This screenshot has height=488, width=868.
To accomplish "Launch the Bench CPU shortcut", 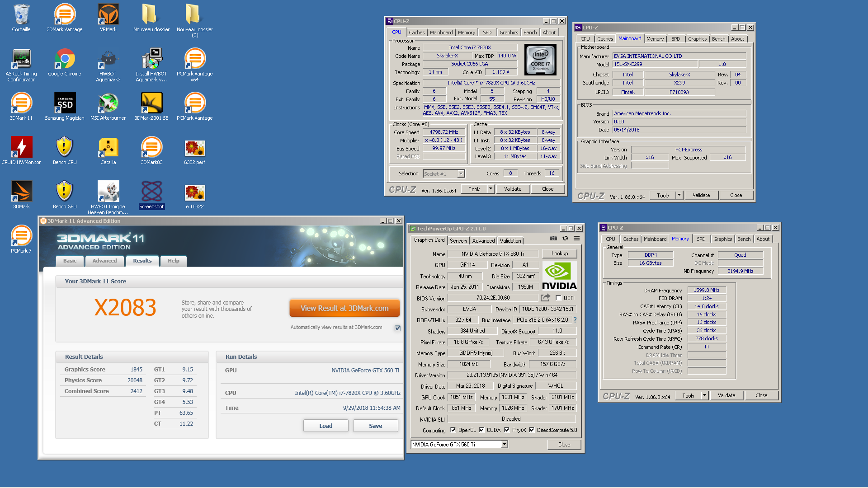I will (x=65, y=151).
